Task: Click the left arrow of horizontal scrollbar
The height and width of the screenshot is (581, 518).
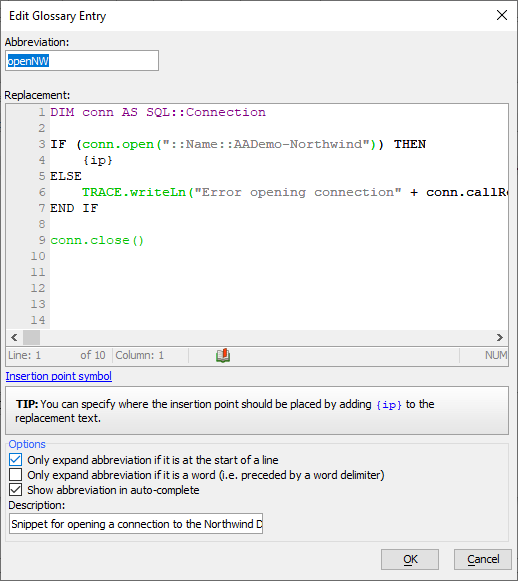Action: 14,338
